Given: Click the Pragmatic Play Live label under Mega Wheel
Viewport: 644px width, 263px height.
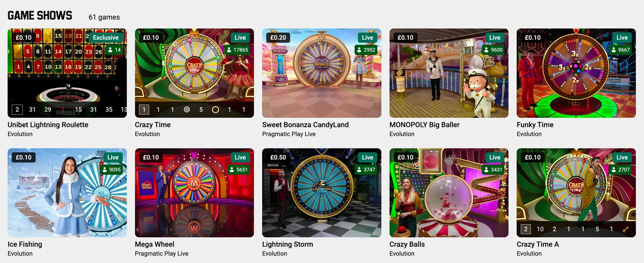Looking at the screenshot, I should tap(162, 254).
